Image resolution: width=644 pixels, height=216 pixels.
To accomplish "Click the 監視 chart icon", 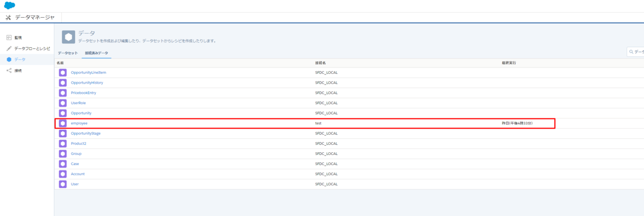I will point(9,38).
